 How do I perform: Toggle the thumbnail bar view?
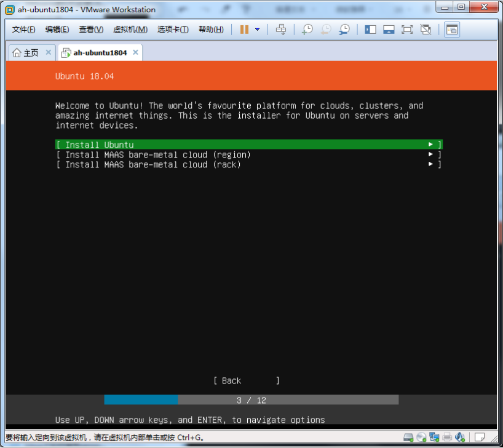click(389, 30)
